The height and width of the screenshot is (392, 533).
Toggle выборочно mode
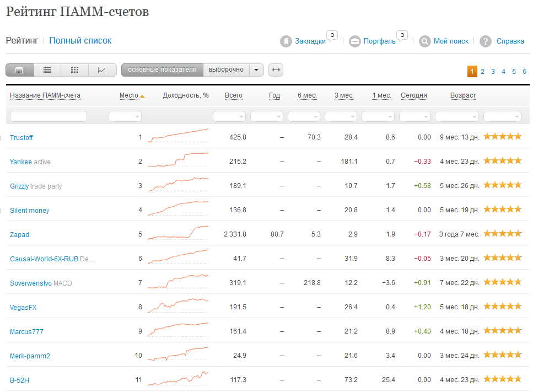pyautogui.click(x=226, y=70)
